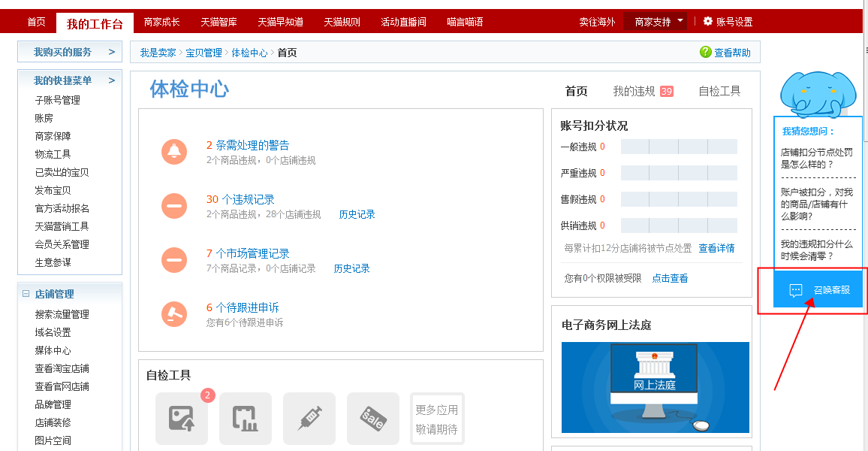The height and width of the screenshot is (451, 868).
Task: Open 喵言喵语 menu
Action: 465,22
